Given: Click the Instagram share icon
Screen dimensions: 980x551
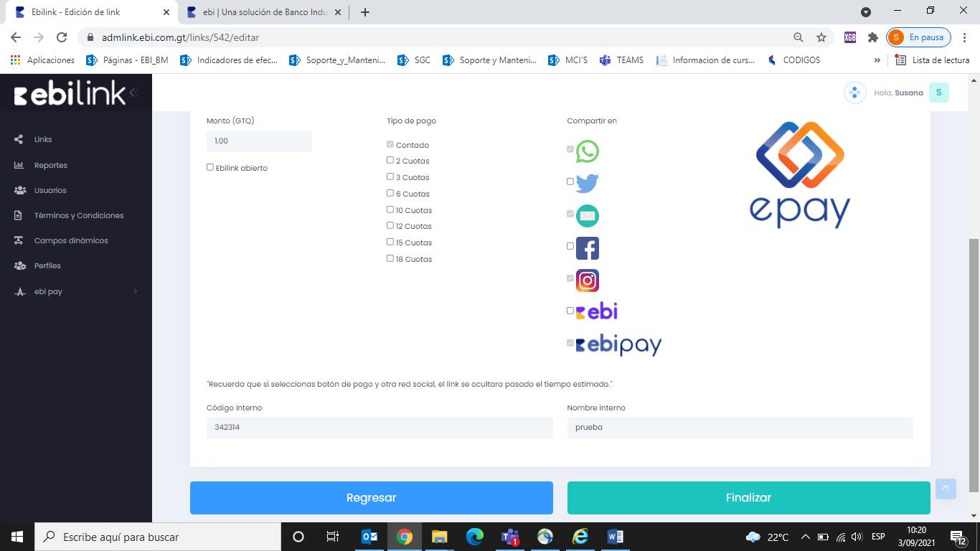Looking at the screenshot, I should (x=588, y=281).
